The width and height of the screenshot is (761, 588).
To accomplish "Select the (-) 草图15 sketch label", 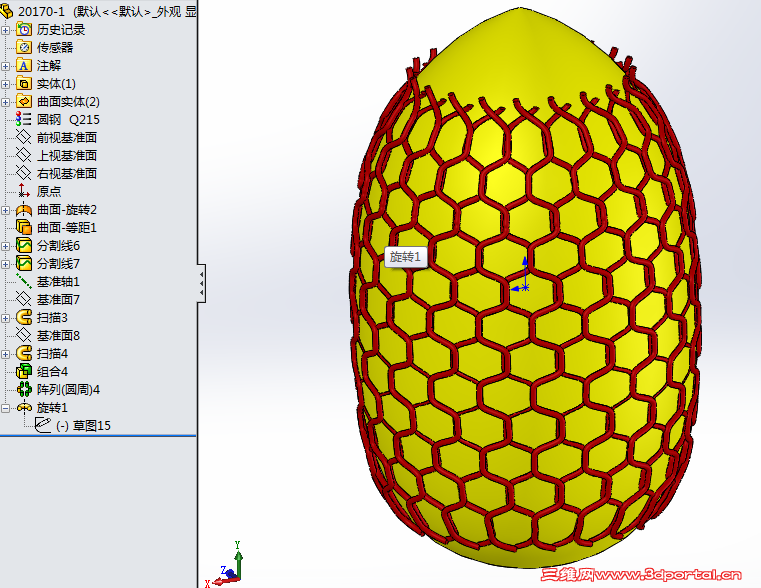I will point(83,425).
